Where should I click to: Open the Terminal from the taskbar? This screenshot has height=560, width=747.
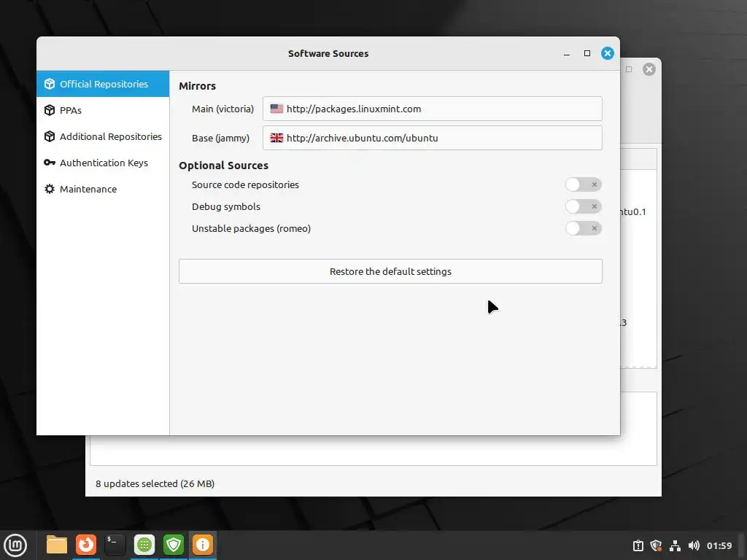point(115,545)
